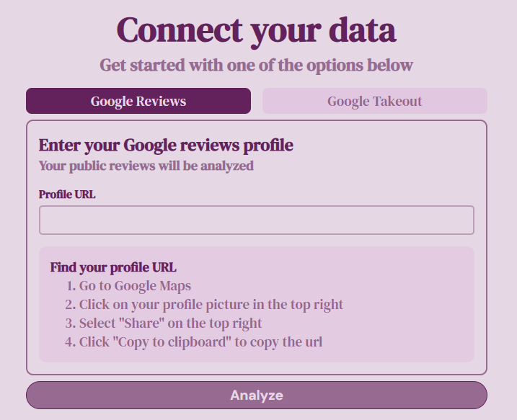Viewport: 517px width, 420px height.
Task: Click the Analyze button
Action: coord(257,395)
